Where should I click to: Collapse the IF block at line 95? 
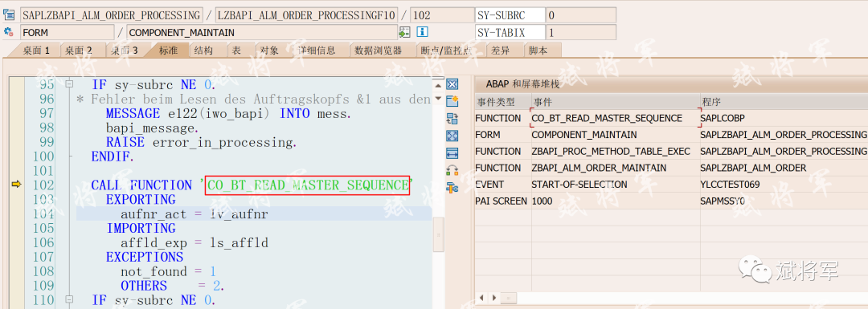click(69, 84)
